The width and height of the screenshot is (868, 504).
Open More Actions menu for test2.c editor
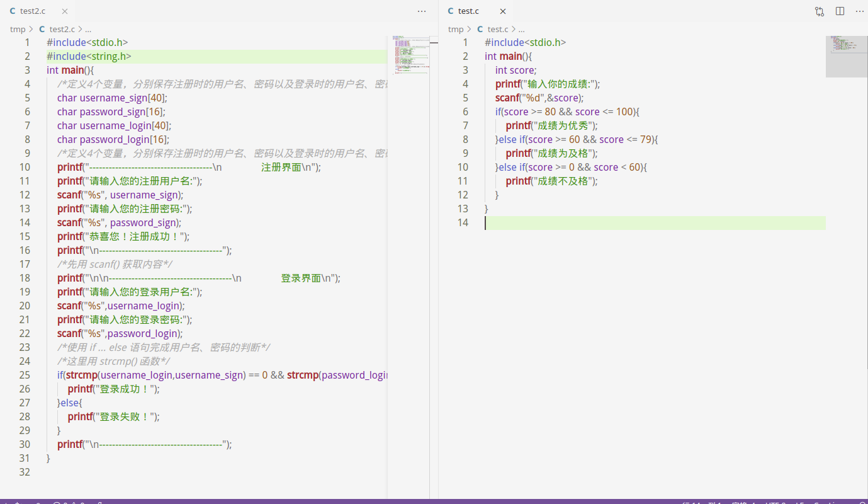click(x=421, y=11)
